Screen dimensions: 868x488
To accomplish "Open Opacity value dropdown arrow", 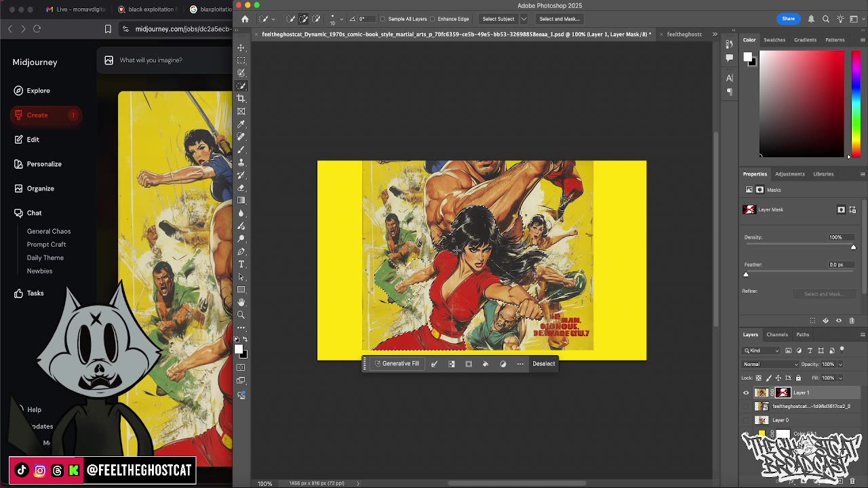I will coord(840,364).
